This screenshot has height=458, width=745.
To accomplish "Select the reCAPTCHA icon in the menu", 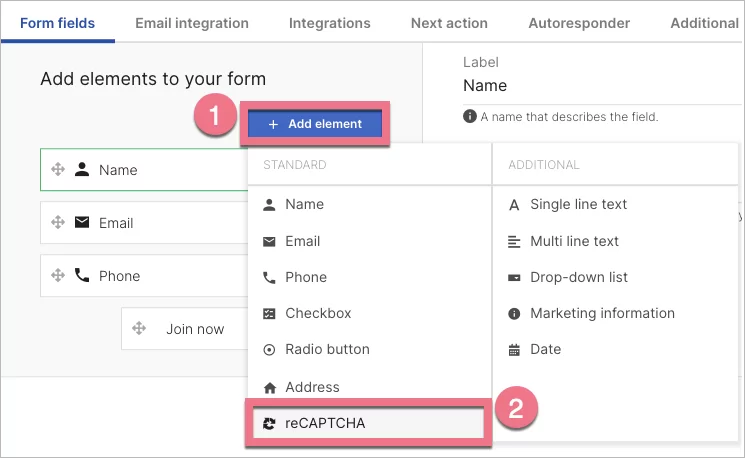I will click(269, 423).
